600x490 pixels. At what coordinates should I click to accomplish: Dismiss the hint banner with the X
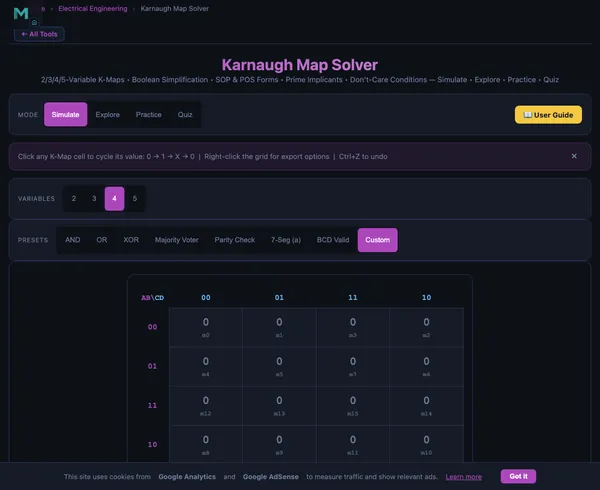click(x=574, y=156)
